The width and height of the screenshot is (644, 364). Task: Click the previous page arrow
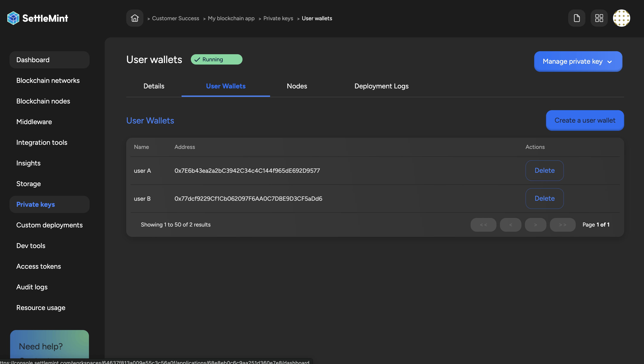click(x=510, y=225)
